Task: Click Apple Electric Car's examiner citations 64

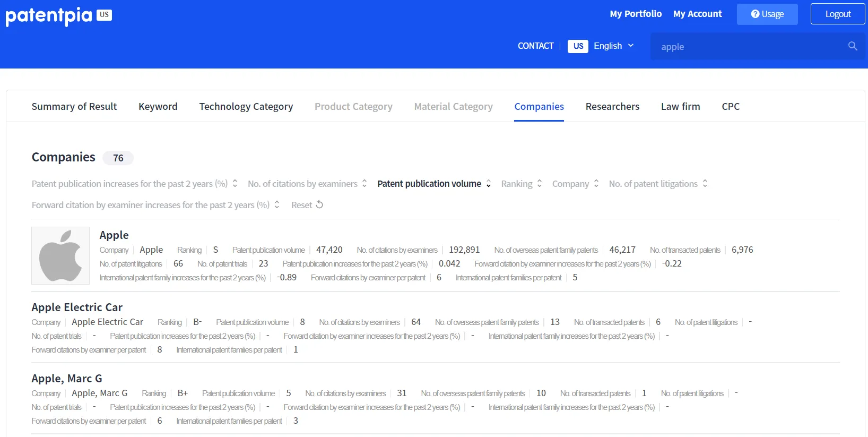Action: [416, 322]
